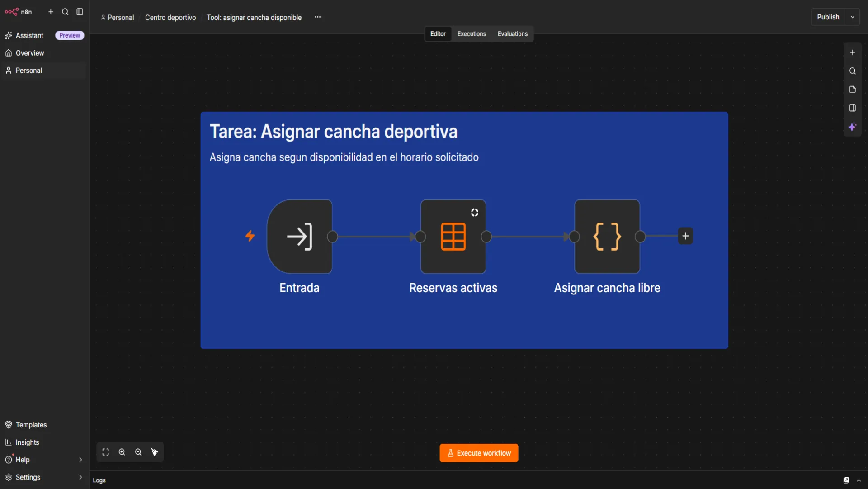Click the Reservas activas output connector handle
The width and height of the screenshot is (868, 489).
(486, 237)
